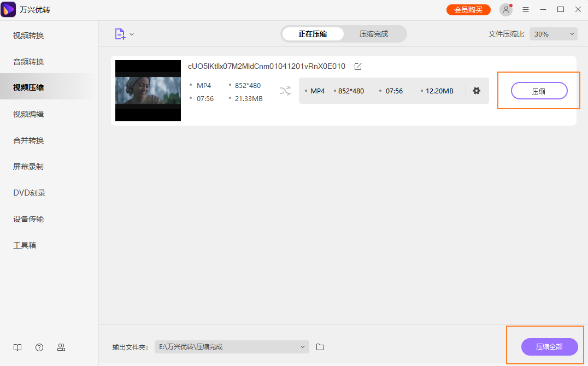This screenshot has width=588, height=366.
Task: Switch to the 压缩完成 tab
Action: click(375, 33)
